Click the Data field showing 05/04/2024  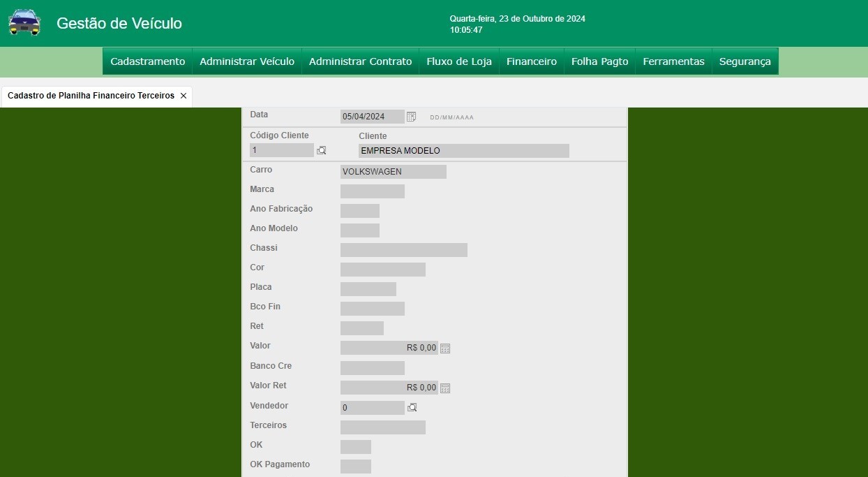(372, 117)
